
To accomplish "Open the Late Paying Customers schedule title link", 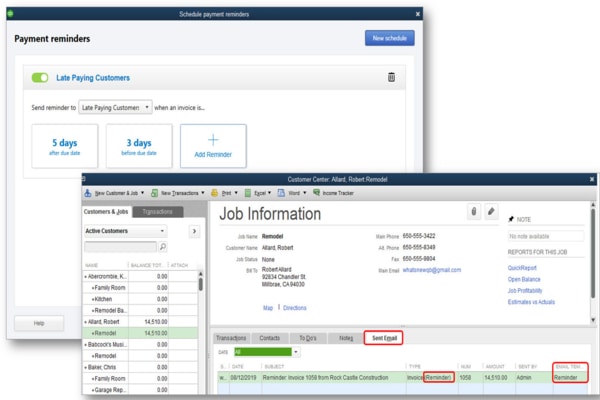I will click(93, 78).
